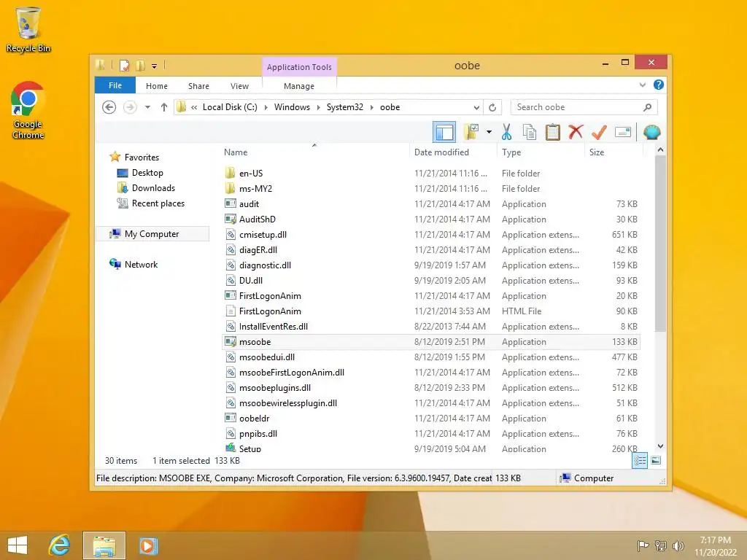Screen dimensions: 747x560
Task: Switch to Details view button
Action: pyautogui.click(x=640, y=460)
